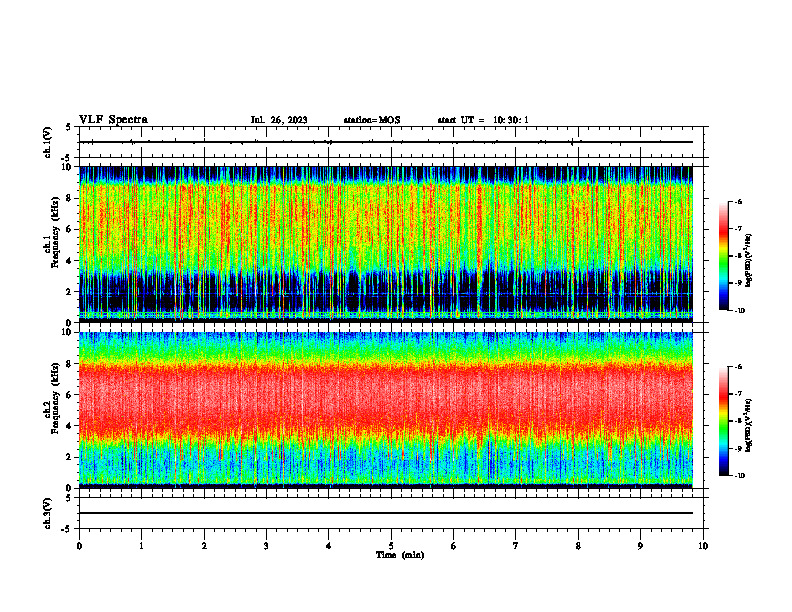Image resolution: width=792 pixels, height=612 pixels.
Task: Click the ch.3(V) axis "-5" tick label
Action: tap(67, 529)
